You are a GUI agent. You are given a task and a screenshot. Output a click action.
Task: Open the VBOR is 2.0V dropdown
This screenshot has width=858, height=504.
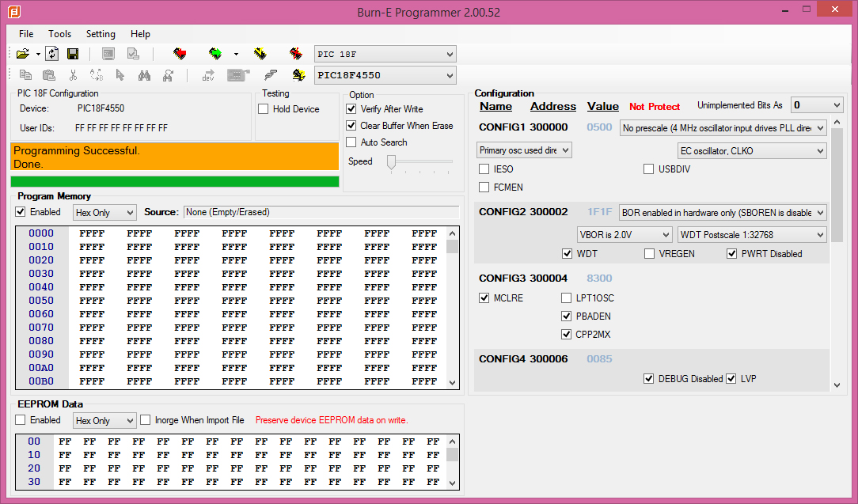pyautogui.click(x=625, y=235)
